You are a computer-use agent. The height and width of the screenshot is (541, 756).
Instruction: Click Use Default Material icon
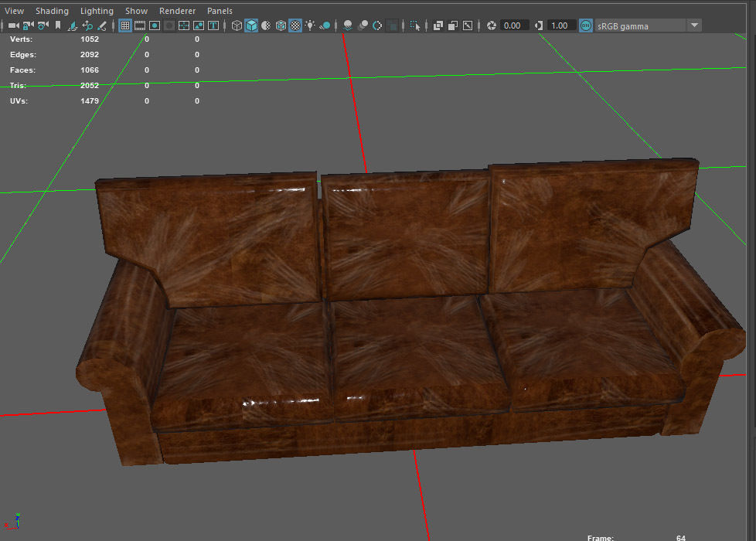click(x=266, y=26)
